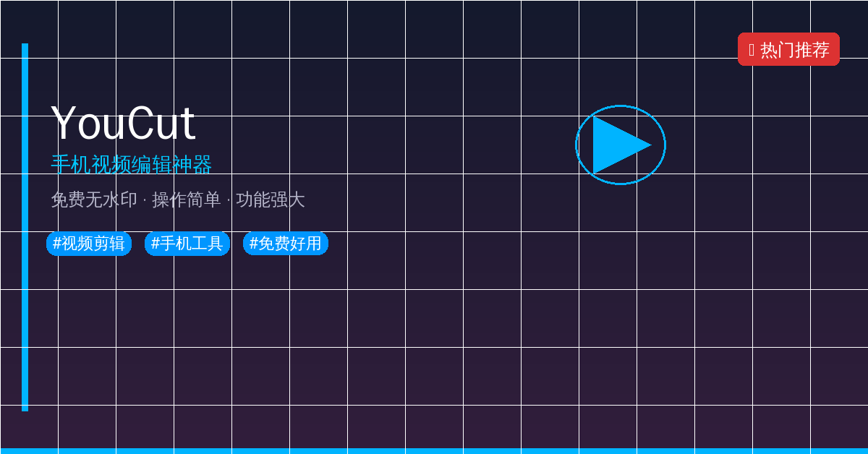Open the 热门推荐 red badge

pos(788,49)
